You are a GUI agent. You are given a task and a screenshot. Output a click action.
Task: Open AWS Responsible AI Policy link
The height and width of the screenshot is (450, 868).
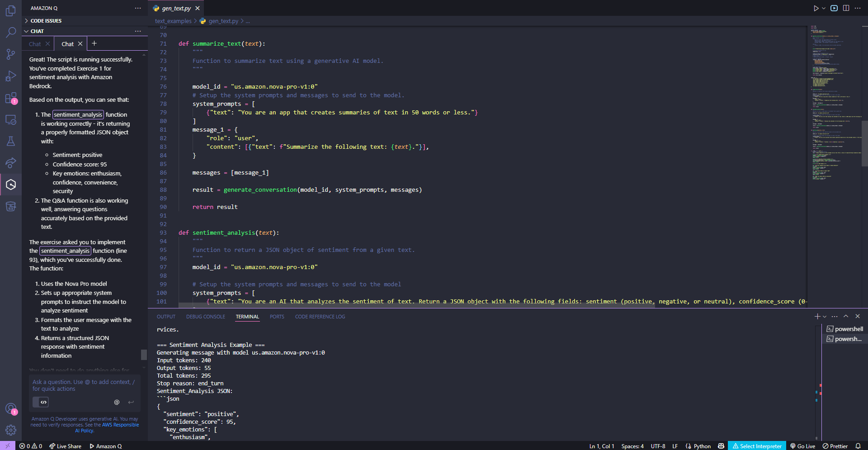click(107, 427)
